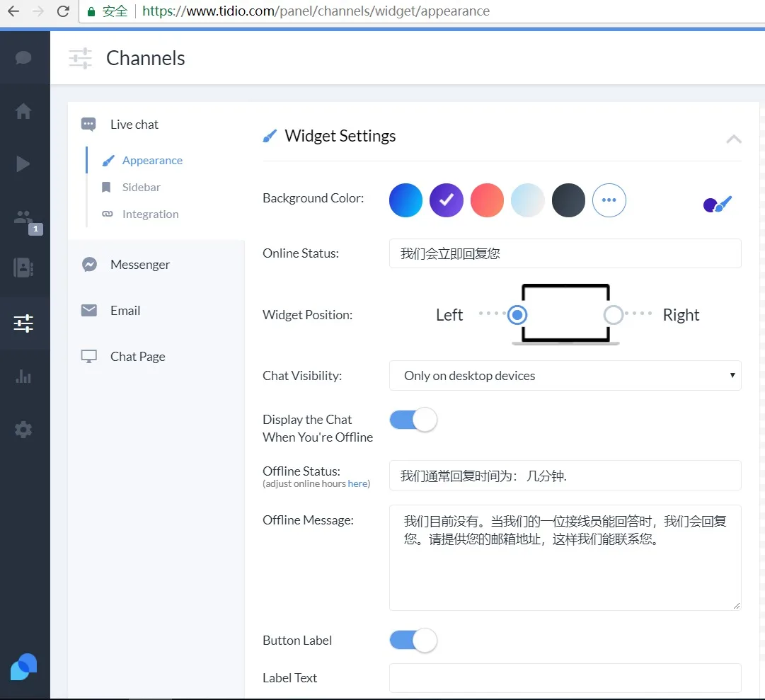Click the Email envelope icon

click(x=88, y=310)
